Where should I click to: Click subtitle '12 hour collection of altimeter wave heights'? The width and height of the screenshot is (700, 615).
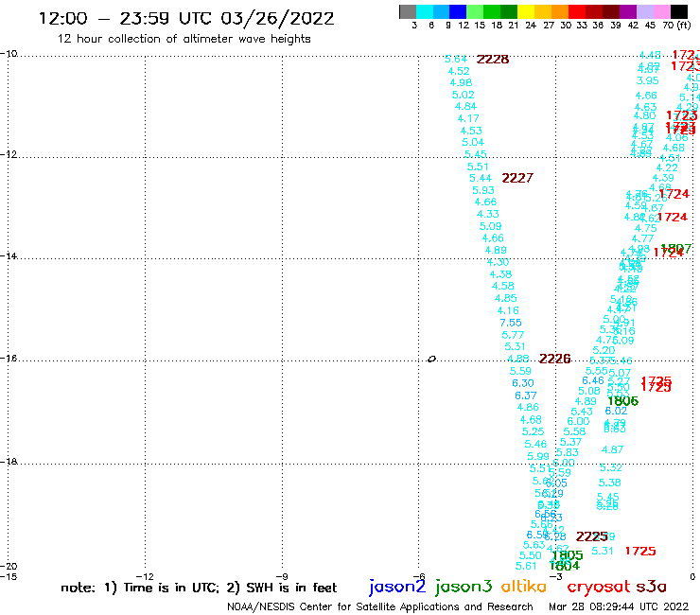[184, 39]
